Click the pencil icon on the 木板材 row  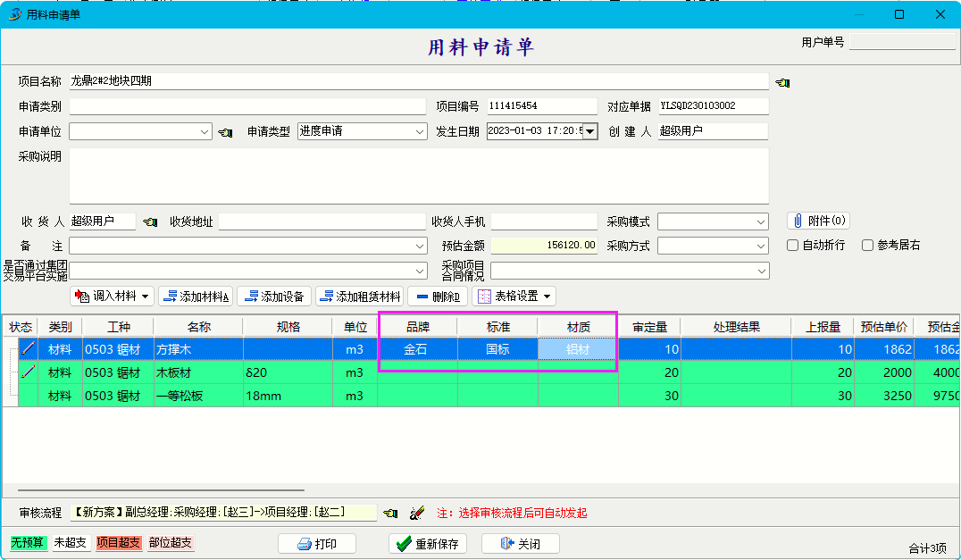pos(28,372)
